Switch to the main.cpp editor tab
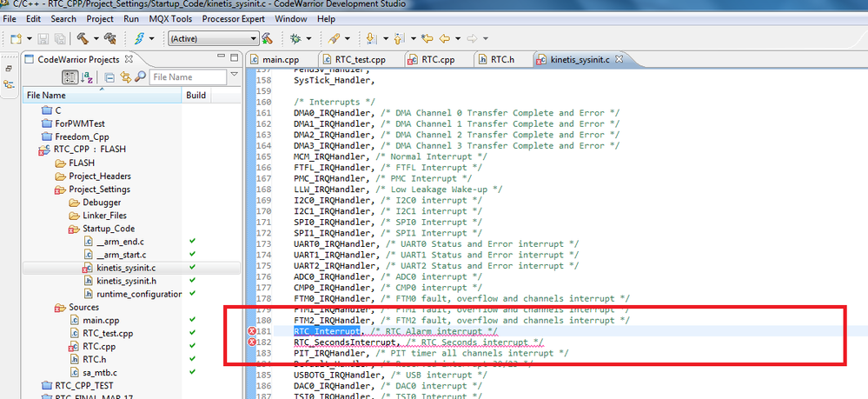Screen dimensions: 868x399 click(x=280, y=59)
